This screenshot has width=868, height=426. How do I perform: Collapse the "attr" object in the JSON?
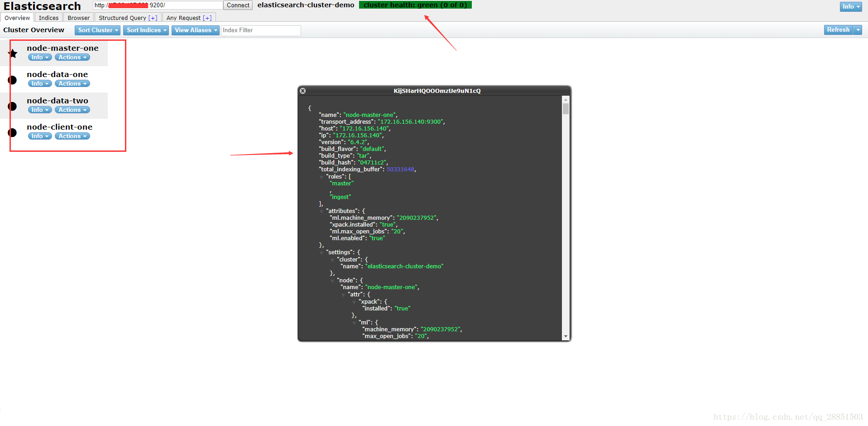(343, 295)
